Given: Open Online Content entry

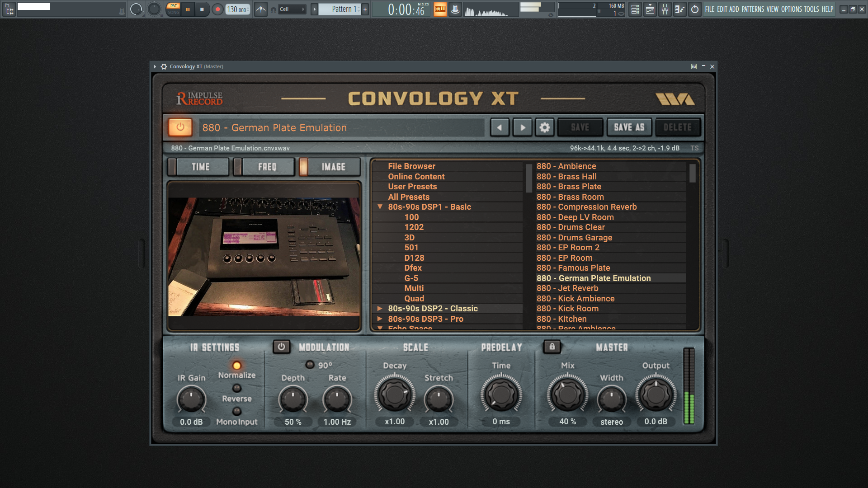Looking at the screenshot, I should point(416,177).
